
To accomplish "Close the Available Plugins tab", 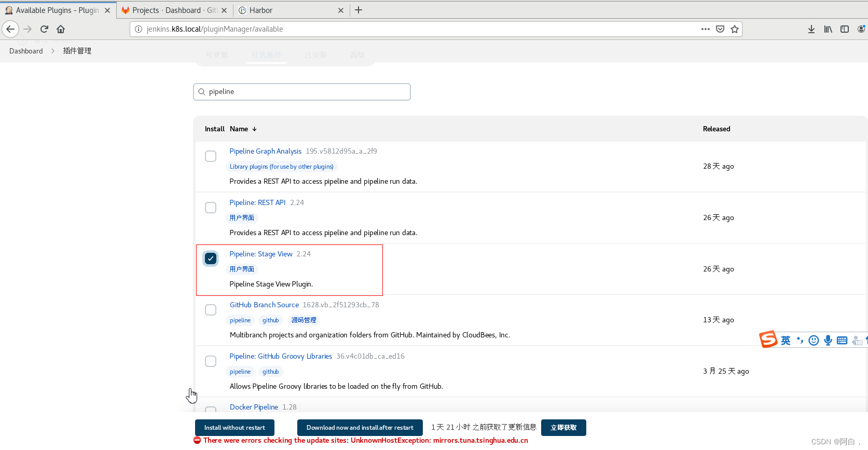I will tap(107, 10).
